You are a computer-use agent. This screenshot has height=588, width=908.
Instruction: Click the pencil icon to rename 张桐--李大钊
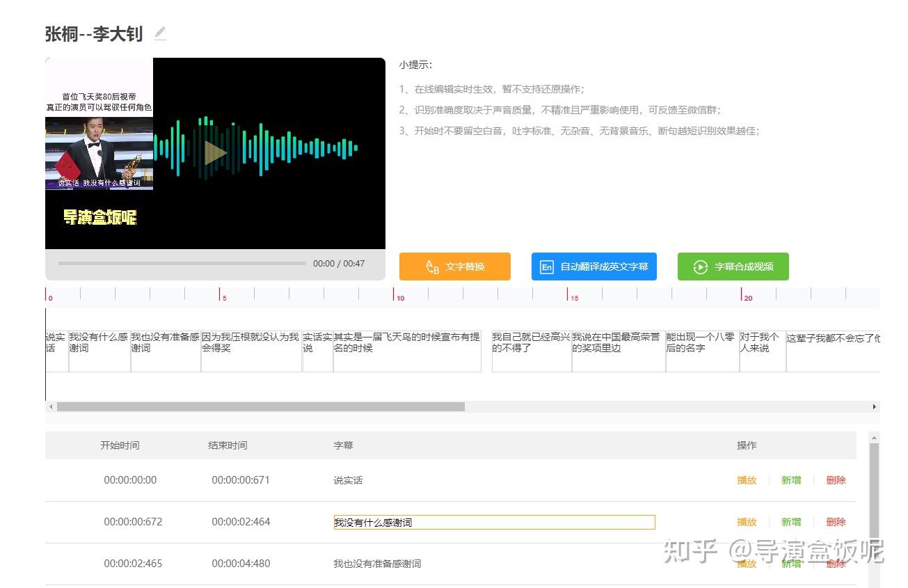click(159, 33)
